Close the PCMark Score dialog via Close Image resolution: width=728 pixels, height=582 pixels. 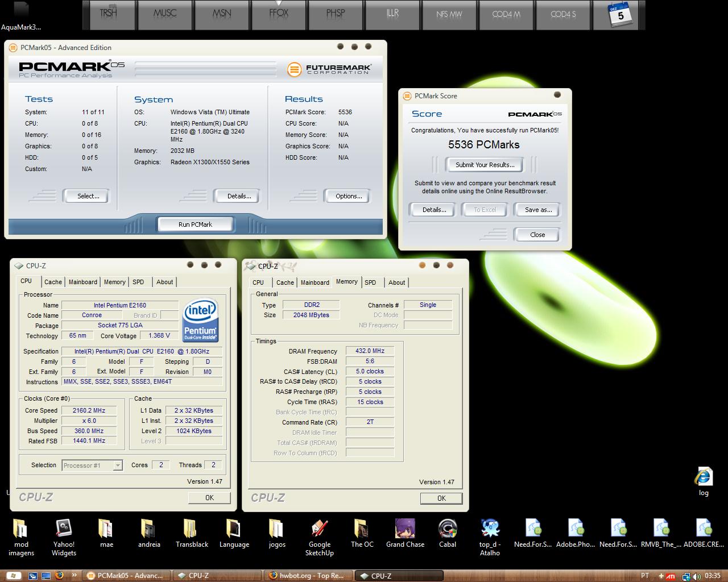point(537,235)
